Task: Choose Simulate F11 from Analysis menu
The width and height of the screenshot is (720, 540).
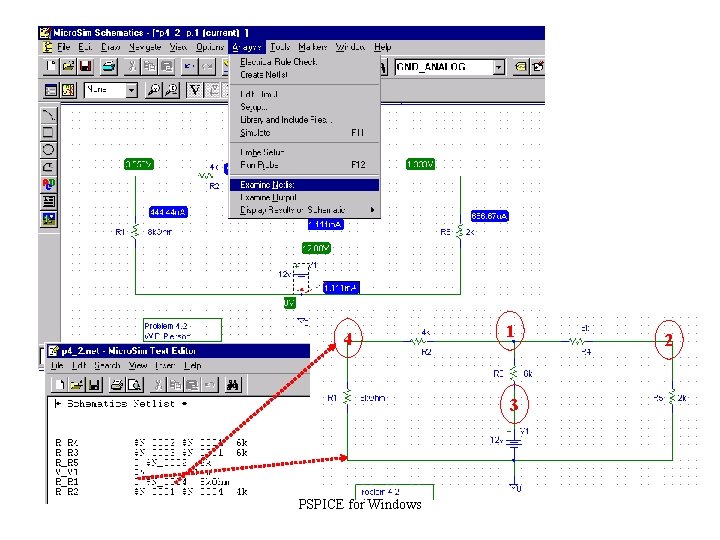Action: [304, 133]
